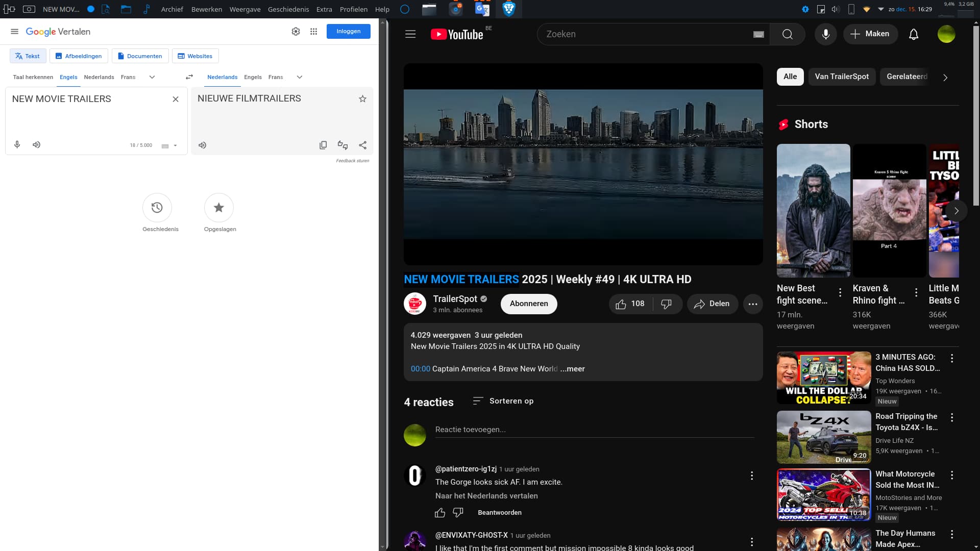Image resolution: width=980 pixels, height=551 pixels.
Task: Open system volume speaker in tray
Action: point(835,9)
